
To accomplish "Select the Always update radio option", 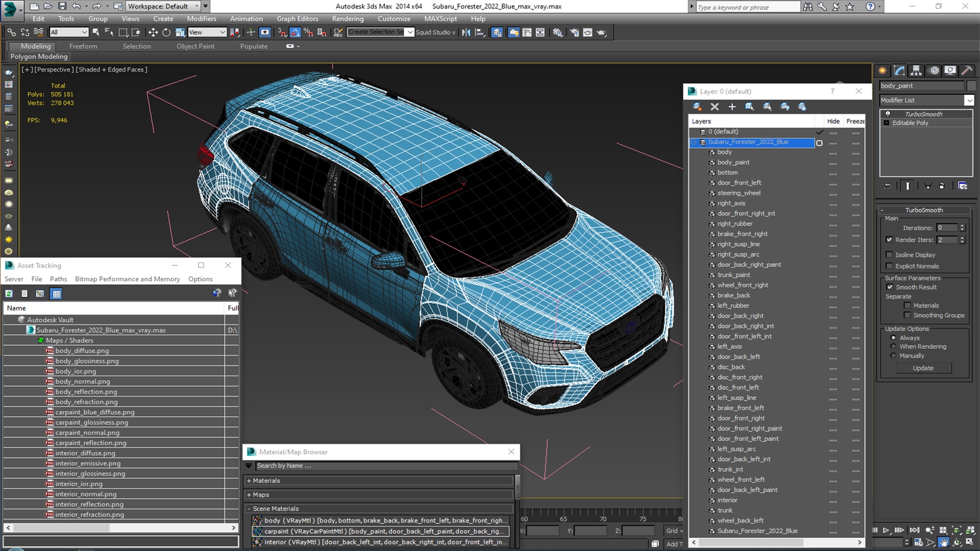I will tap(893, 338).
